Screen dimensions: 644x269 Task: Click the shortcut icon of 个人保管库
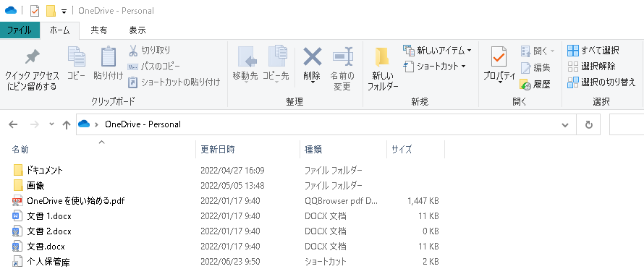click(x=17, y=261)
